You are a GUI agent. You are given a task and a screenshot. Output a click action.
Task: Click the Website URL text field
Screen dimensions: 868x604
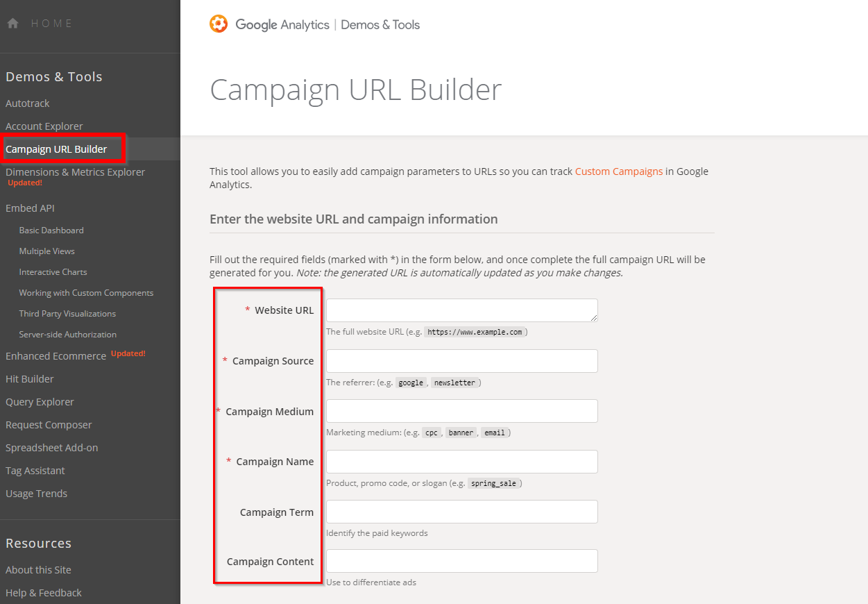pos(461,310)
